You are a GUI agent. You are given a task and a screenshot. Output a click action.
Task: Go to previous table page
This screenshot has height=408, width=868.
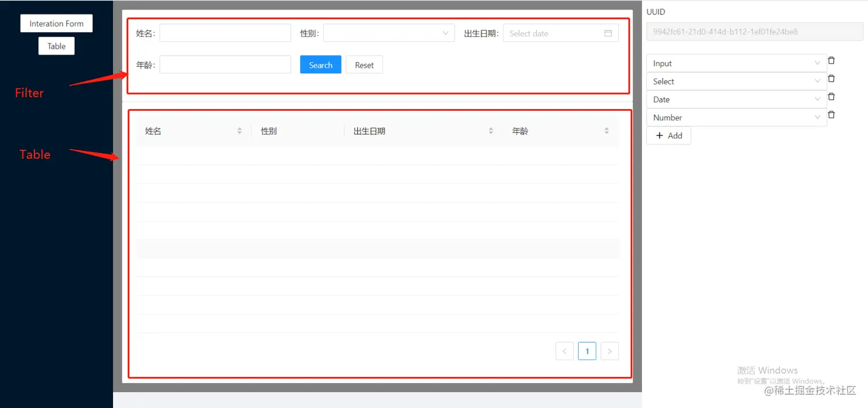coord(564,351)
